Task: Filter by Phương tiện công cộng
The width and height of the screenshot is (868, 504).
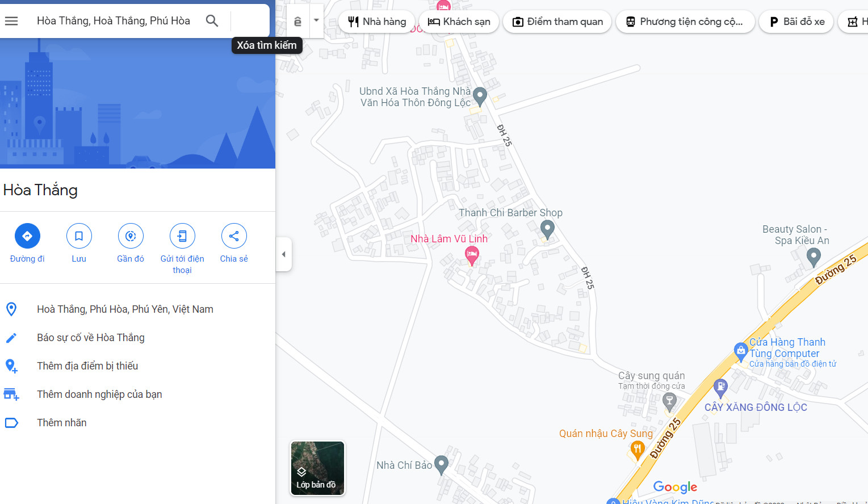Action: tap(685, 22)
